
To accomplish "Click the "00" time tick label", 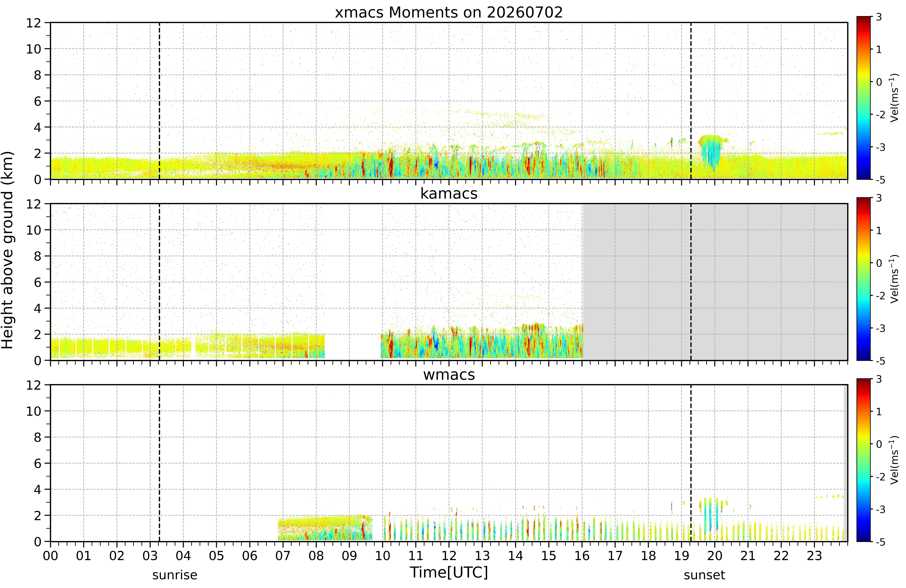I will point(50,556).
